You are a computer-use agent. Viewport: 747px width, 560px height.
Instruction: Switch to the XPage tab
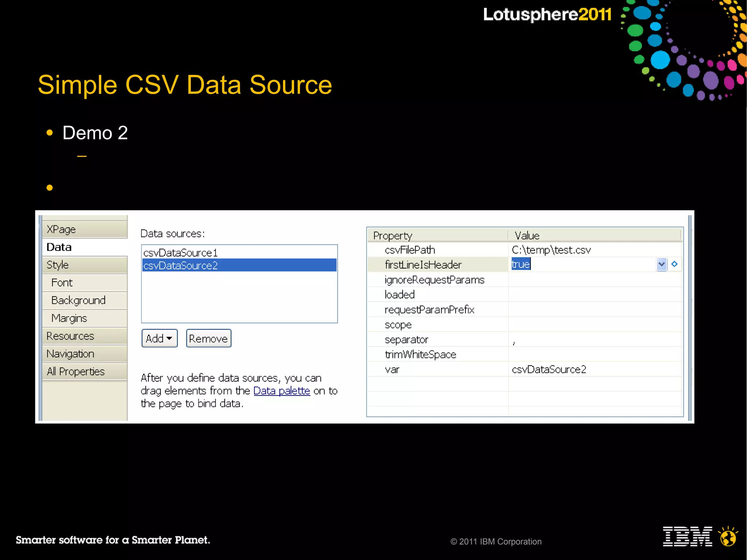[x=85, y=229]
